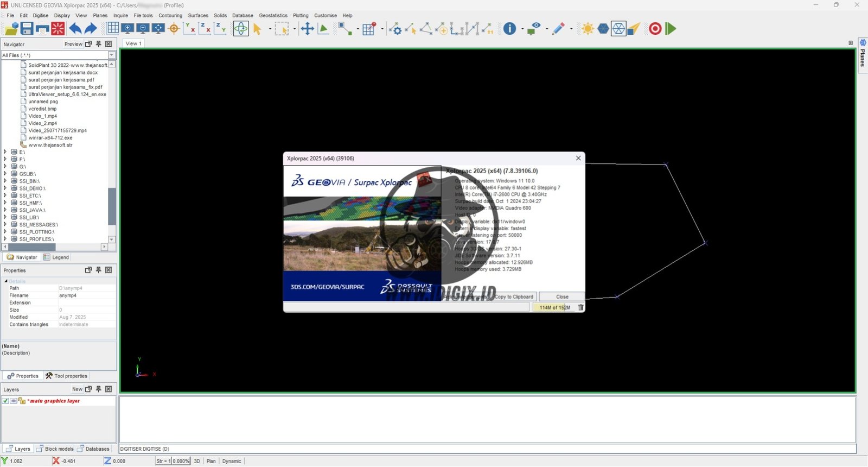Click the Zoom all extents icon
The width and height of the screenshot is (868, 467).
pos(158,28)
